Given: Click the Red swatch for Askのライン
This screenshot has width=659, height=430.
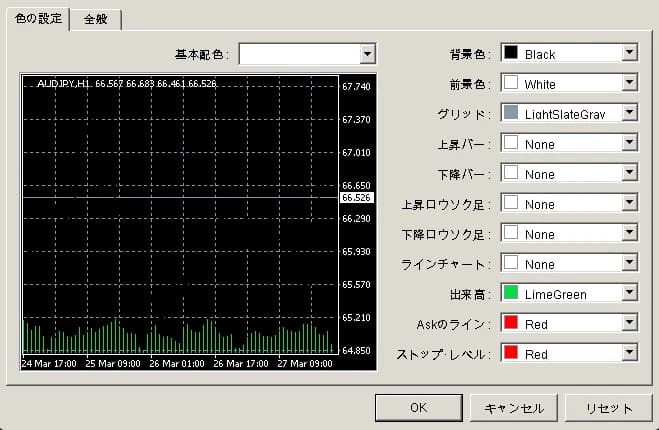Looking at the screenshot, I should [511, 322].
